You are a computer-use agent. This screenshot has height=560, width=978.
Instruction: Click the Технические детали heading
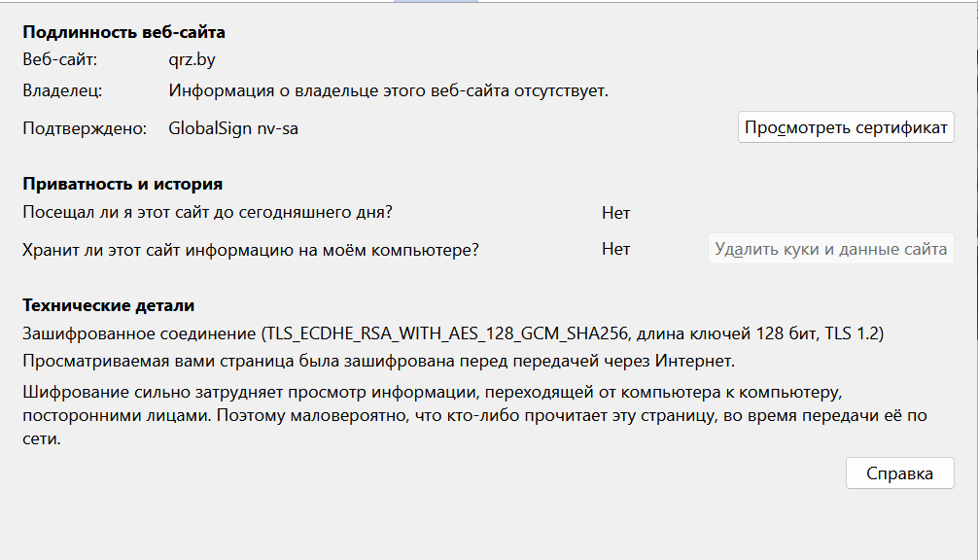(x=109, y=305)
